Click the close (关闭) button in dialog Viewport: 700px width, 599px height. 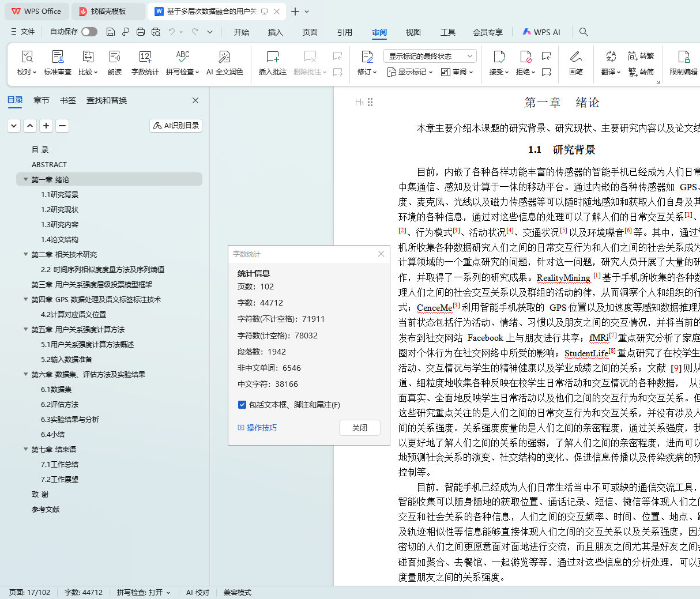click(x=359, y=428)
